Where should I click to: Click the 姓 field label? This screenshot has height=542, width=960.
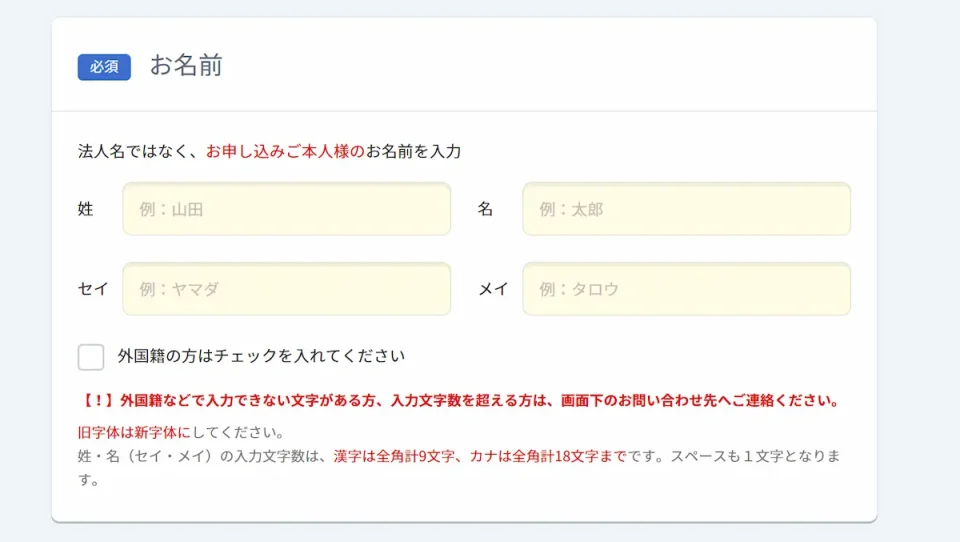(86, 209)
